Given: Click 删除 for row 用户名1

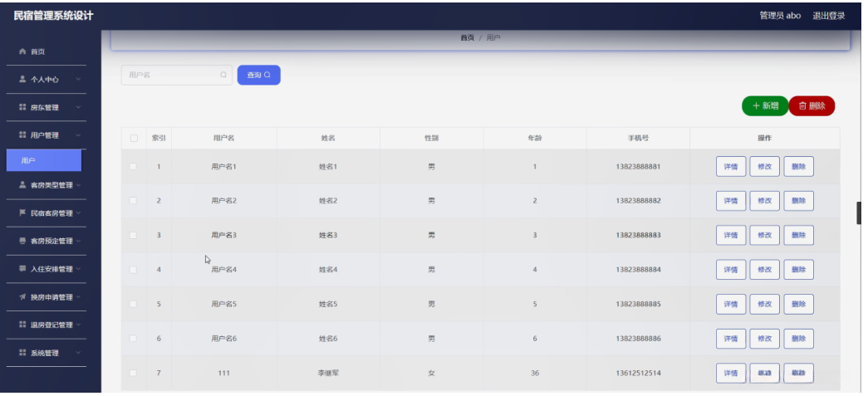Looking at the screenshot, I should click(x=799, y=167).
